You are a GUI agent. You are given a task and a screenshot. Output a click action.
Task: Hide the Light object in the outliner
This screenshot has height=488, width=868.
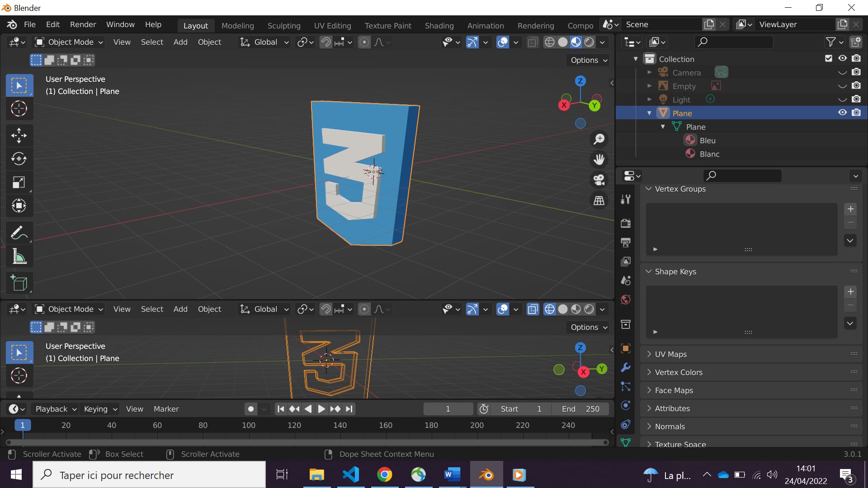842,99
